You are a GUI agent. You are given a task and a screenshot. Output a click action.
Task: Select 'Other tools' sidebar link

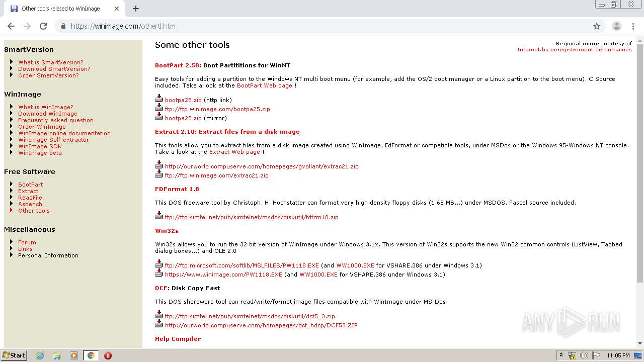click(x=34, y=211)
